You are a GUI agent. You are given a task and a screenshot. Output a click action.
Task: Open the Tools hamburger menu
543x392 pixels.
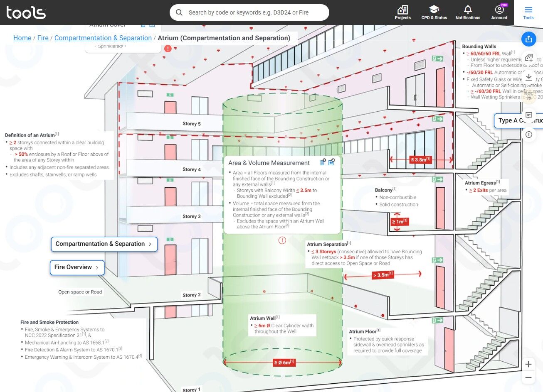point(528,12)
